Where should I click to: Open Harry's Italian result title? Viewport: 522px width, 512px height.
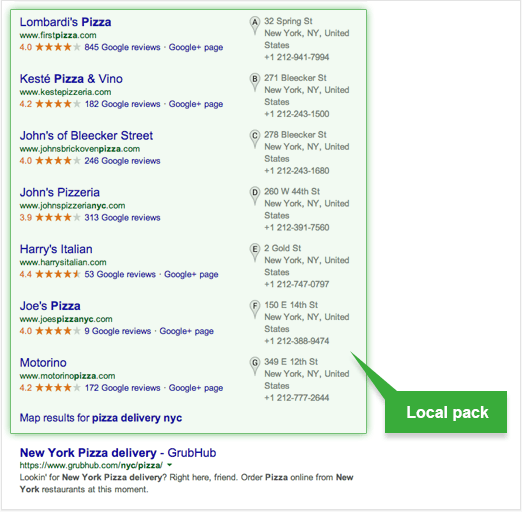click(x=56, y=249)
